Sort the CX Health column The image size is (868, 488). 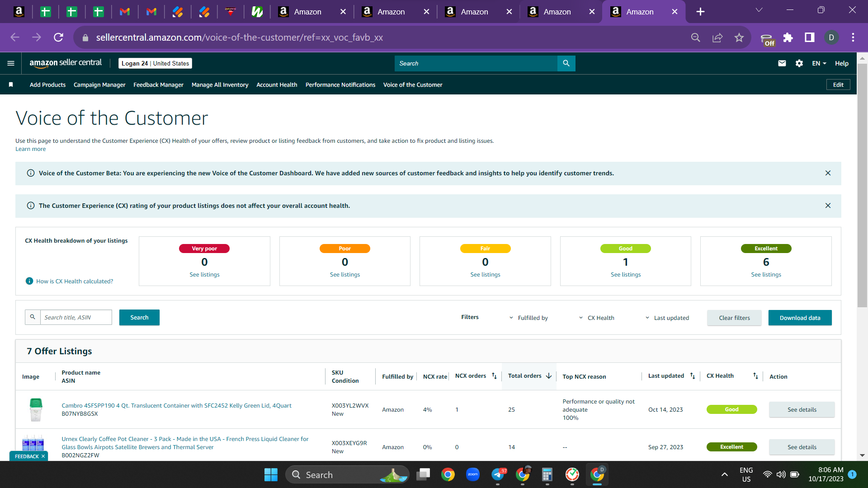(755, 376)
